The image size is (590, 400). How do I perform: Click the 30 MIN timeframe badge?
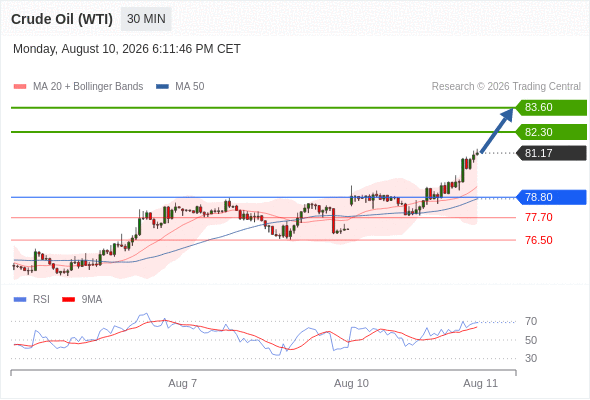pos(146,19)
